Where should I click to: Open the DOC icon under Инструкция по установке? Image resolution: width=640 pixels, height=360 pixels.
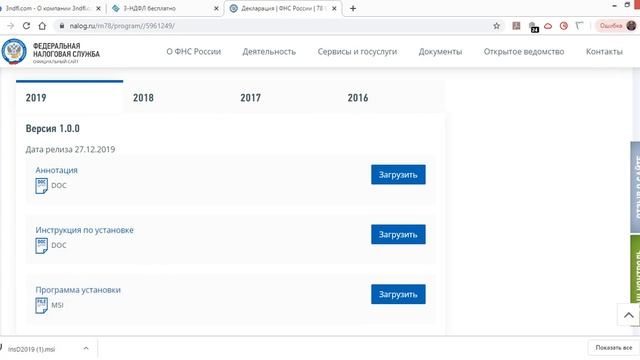[x=41, y=246]
